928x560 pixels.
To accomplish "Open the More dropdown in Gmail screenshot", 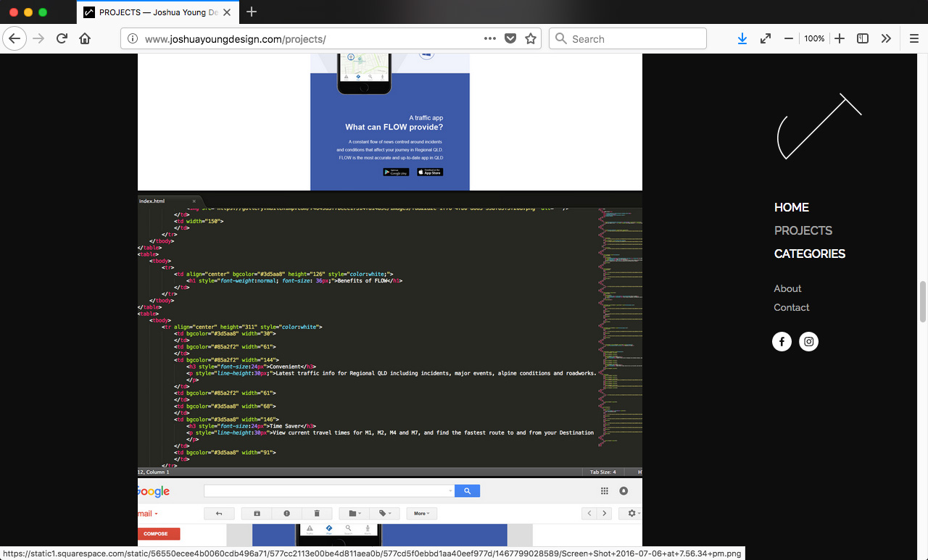I will pos(421,514).
